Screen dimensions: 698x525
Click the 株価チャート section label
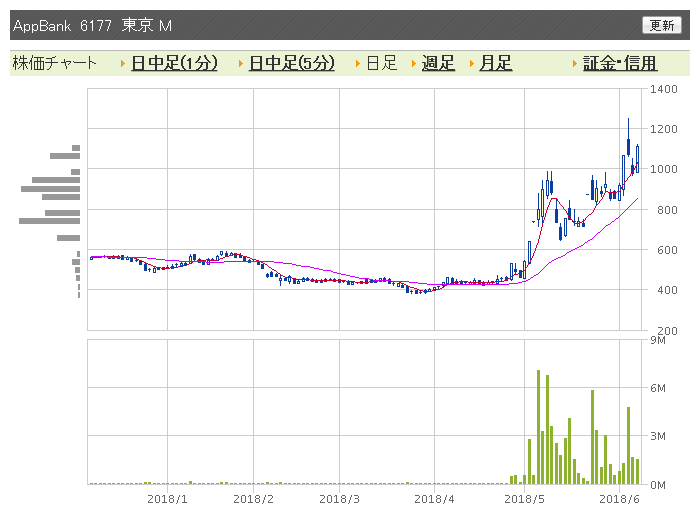pos(54,63)
